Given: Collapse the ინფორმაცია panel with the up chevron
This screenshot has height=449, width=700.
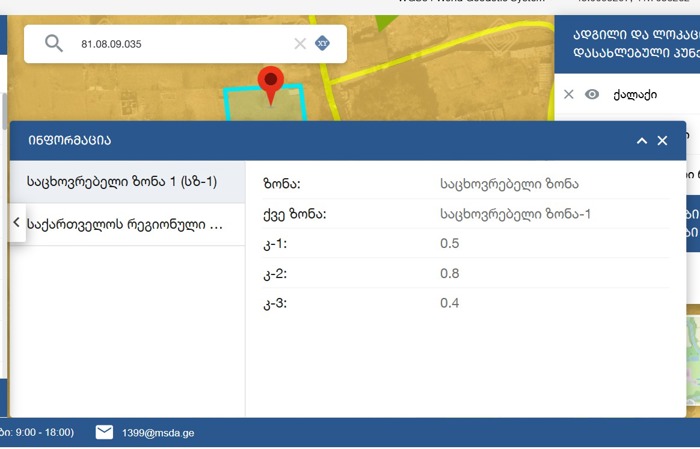Looking at the screenshot, I should (x=642, y=141).
